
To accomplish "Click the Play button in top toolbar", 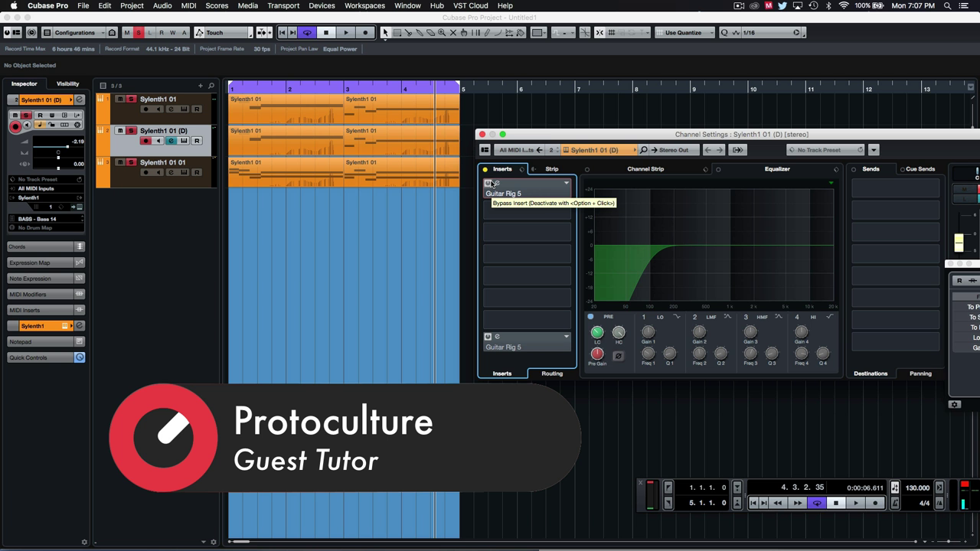I will pyautogui.click(x=345, y=33).
